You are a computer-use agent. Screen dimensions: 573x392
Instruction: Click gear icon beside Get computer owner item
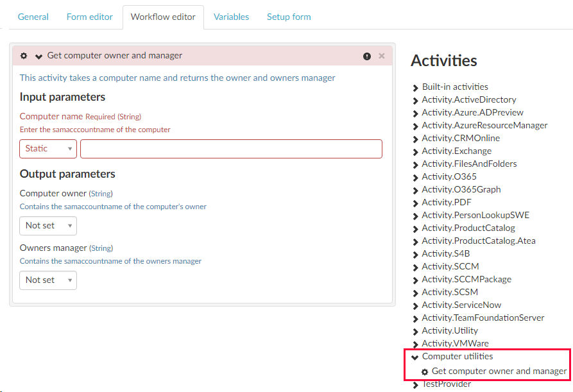coord(425,371)
